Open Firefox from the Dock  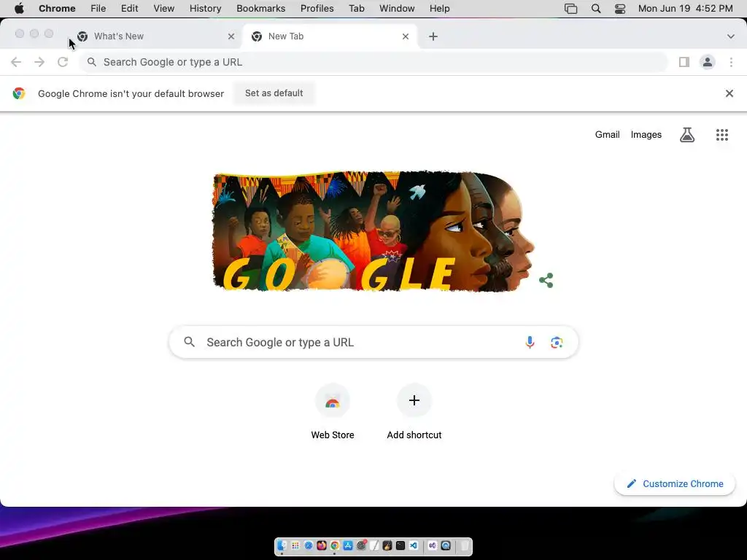pos(322,545)
